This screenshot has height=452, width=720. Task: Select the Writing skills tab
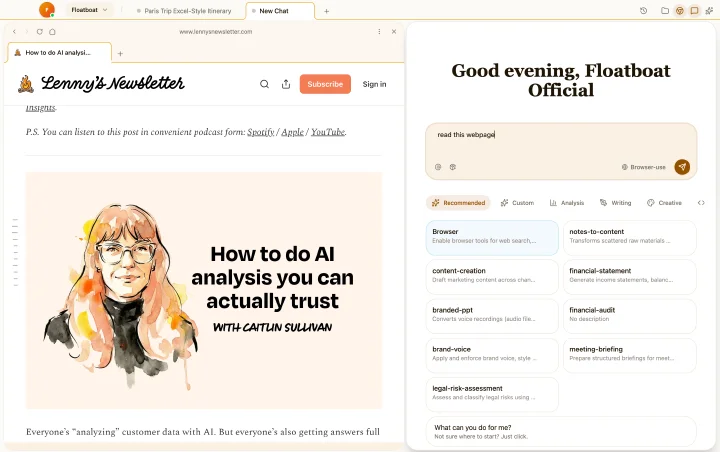point(615,203)
